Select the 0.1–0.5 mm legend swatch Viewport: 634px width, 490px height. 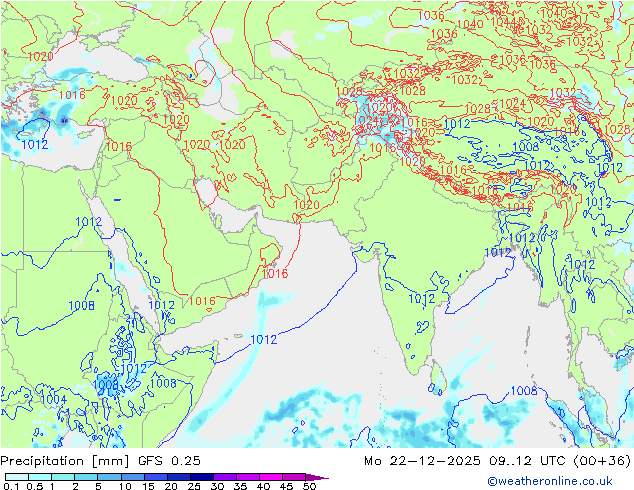click(x=17, y=477)
